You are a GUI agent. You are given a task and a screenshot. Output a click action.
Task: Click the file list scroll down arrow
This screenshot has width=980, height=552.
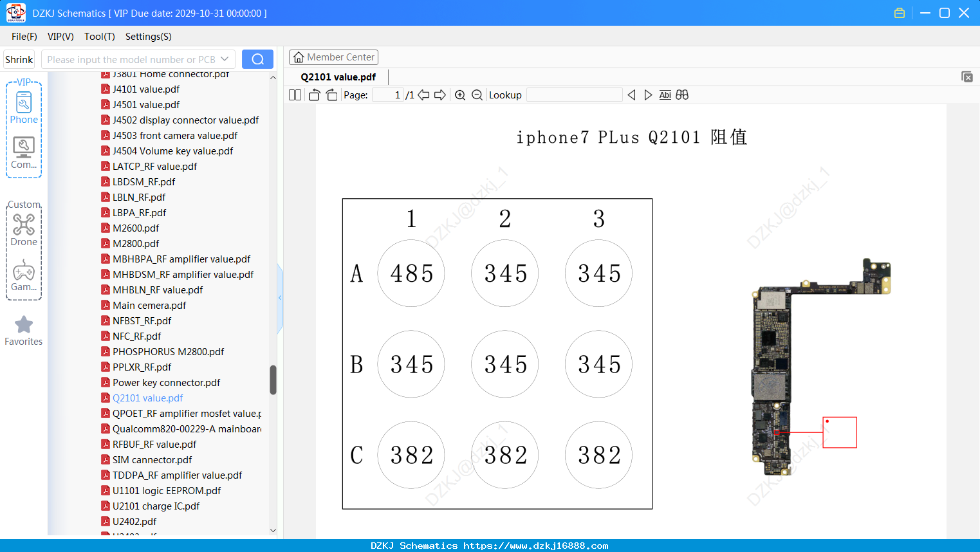(273, 530)
